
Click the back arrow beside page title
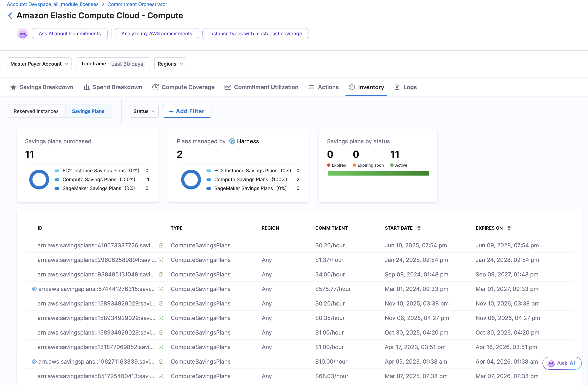tap(10, 16)
